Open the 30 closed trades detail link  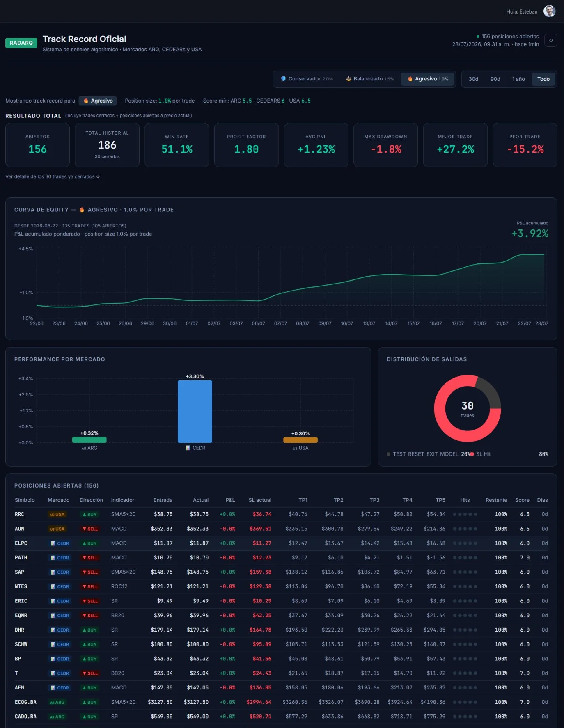coord(53,176)
